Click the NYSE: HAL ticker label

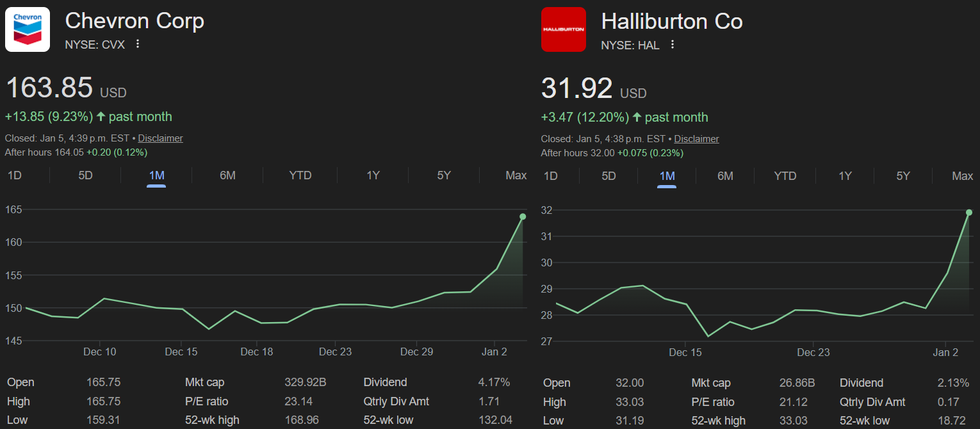tap(630, 45)
